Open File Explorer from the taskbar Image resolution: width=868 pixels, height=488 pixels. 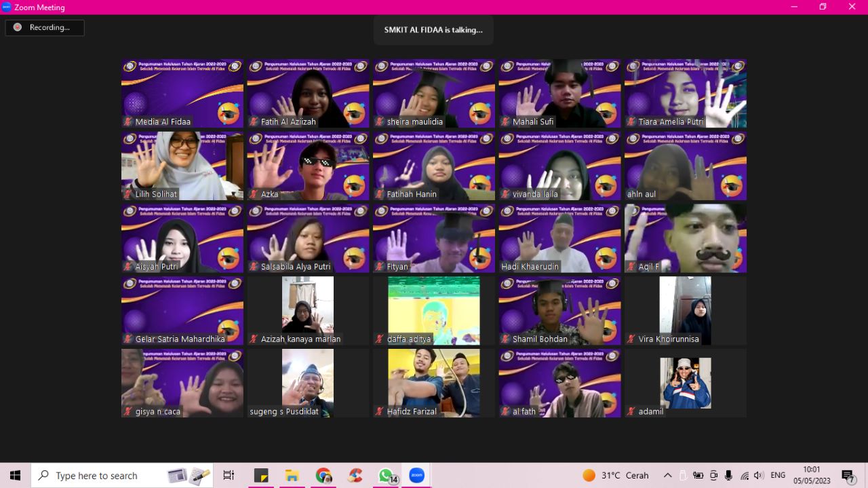click(292, 475)
